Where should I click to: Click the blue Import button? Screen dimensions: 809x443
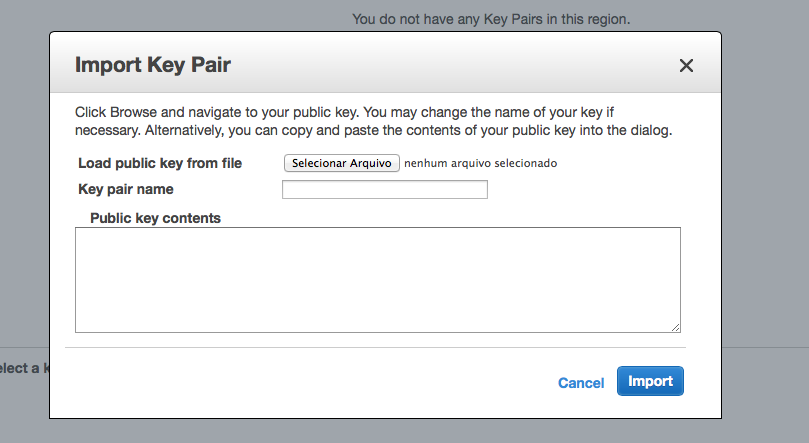(x=650, y=381)
